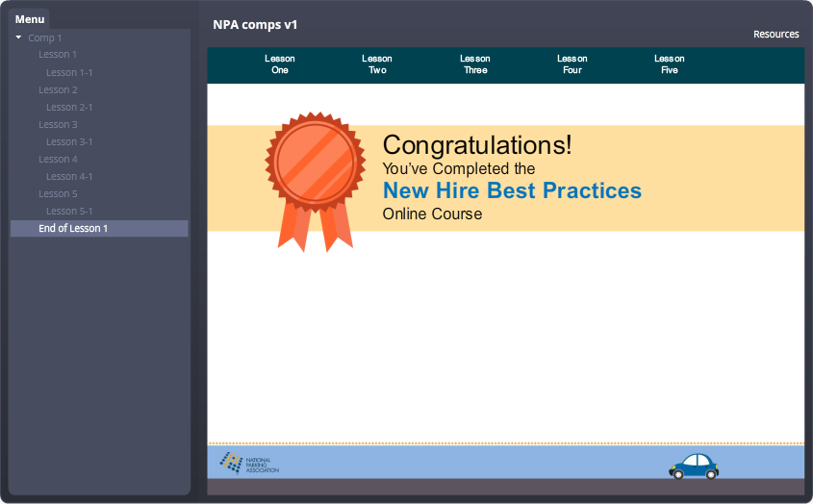Open Lesson 3 in sidebar menu
This screenshot has width=813, height=504.
[58, 124]
